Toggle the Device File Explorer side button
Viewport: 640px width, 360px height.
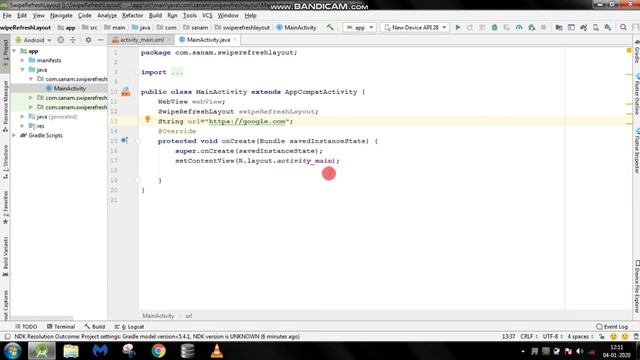tap(636, 287)
